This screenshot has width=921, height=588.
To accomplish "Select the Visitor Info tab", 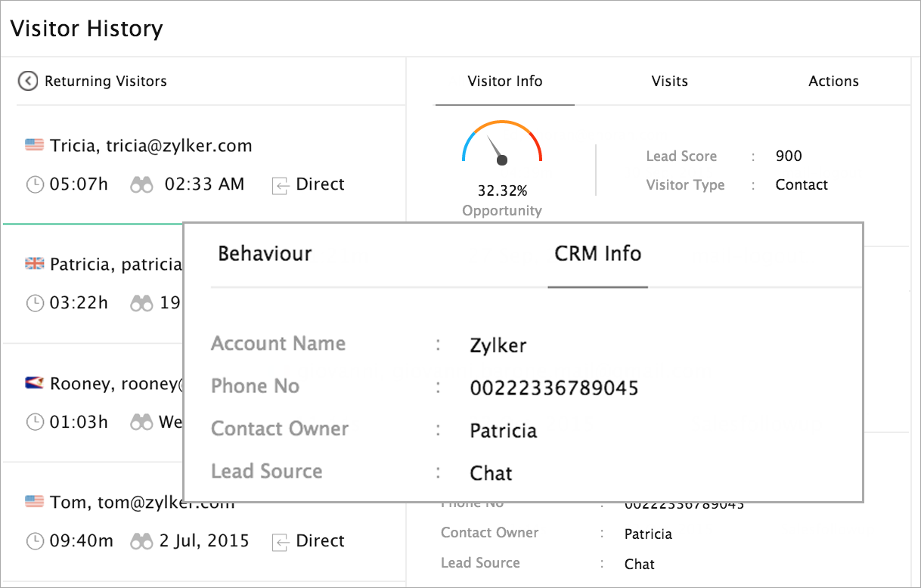I will click(504, 82).
